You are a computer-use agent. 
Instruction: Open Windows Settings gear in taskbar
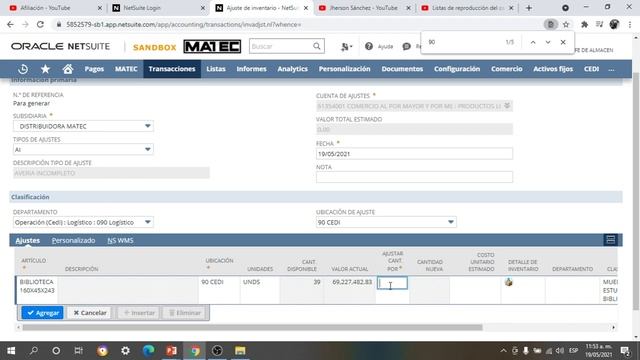[125, 351]
